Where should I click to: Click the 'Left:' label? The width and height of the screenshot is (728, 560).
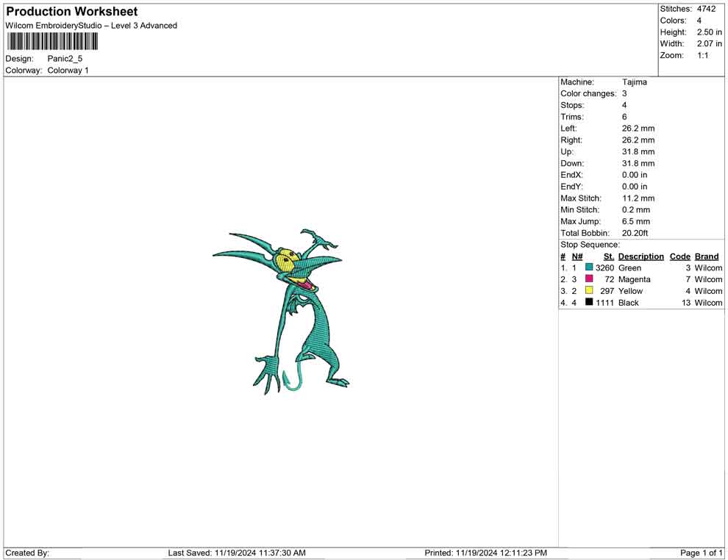[x=568, y=129]
